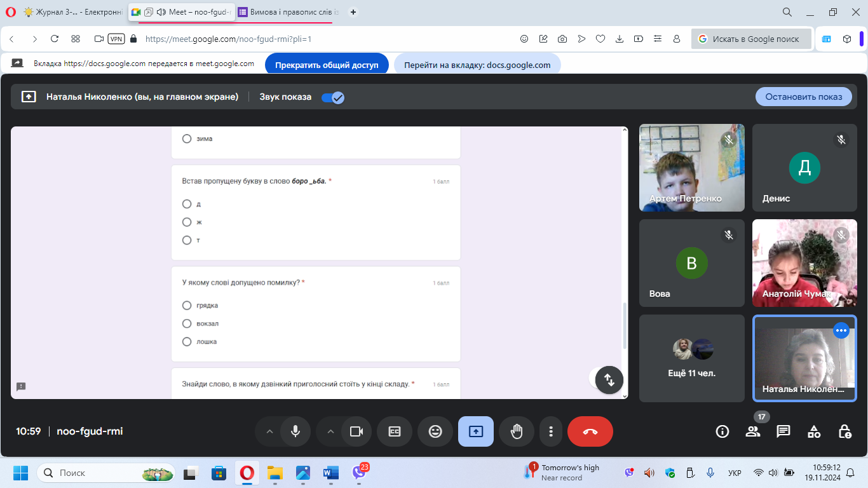Open downloads icon in Opera toolbar
868x488 pixels.
pyautogui.click(x=620, y=39)
